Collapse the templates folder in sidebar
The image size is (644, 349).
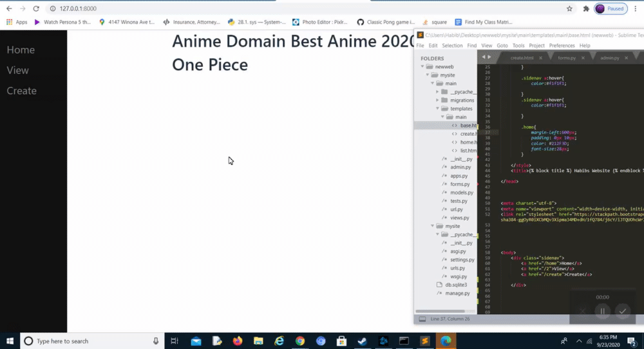437,108
